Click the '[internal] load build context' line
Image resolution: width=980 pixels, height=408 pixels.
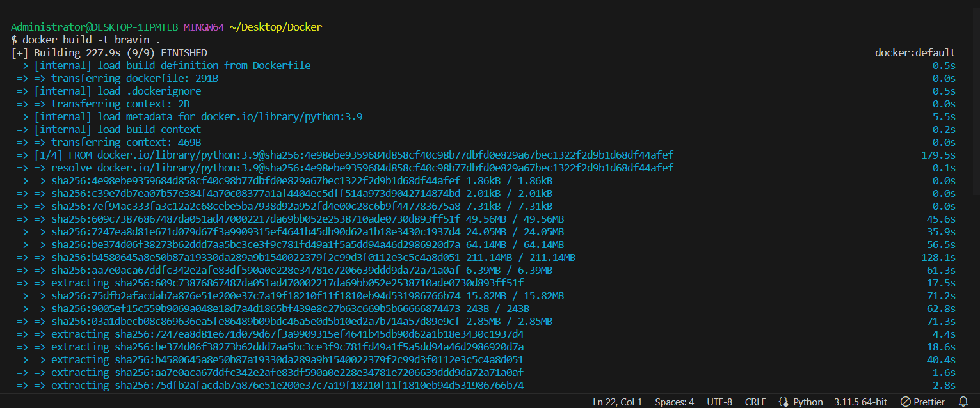[x=109, y=129]
